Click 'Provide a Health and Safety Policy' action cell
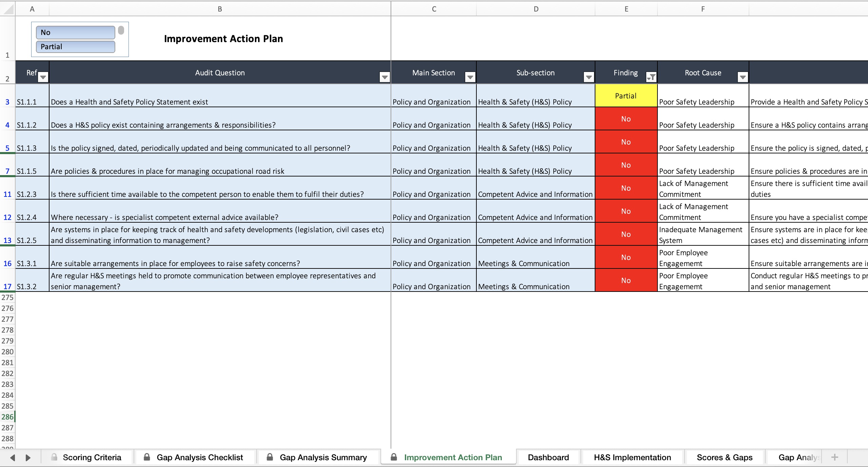The width and height of the screenshot is (868, 467). click(x=808, y=96)
